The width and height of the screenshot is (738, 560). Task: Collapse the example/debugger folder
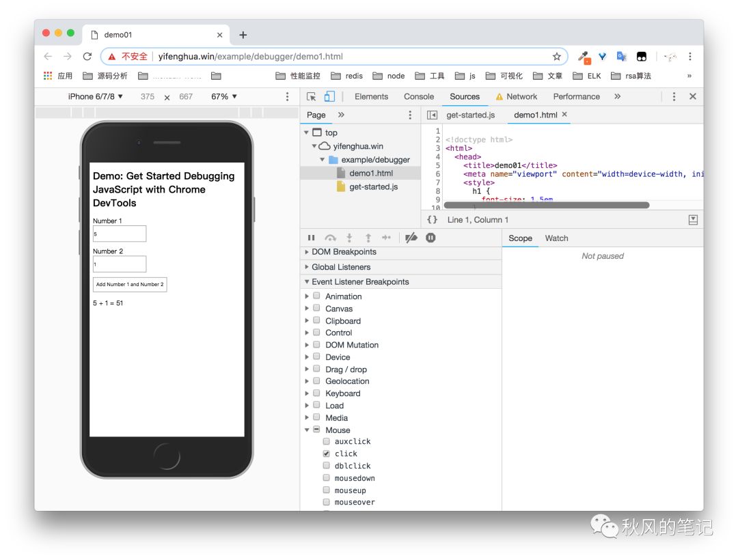323,160
